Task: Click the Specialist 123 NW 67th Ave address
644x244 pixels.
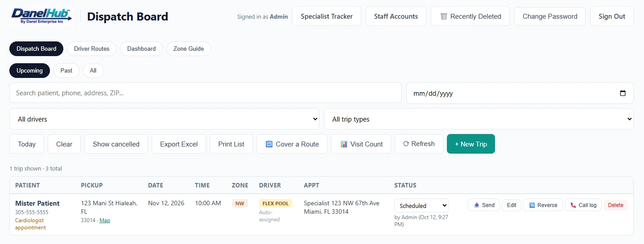Action: (342, 207)
